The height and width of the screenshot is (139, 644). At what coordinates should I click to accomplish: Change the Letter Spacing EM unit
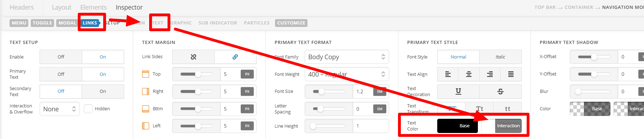pos(380,109)
